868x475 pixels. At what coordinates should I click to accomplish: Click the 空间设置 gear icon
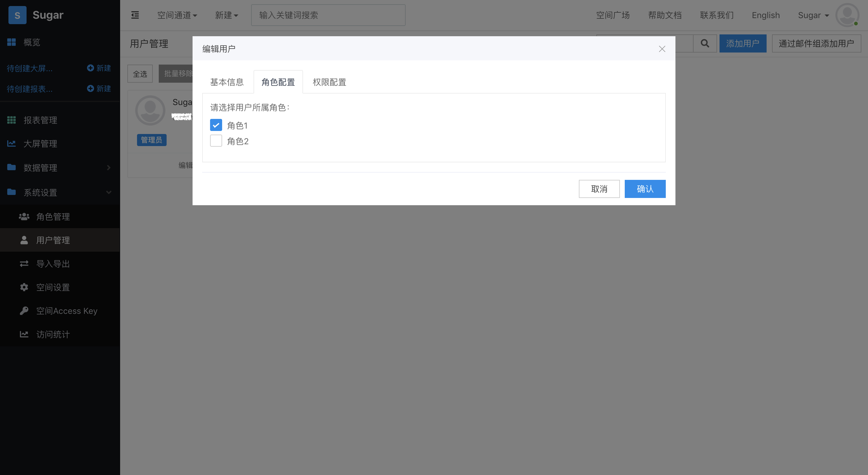(24, 287)
